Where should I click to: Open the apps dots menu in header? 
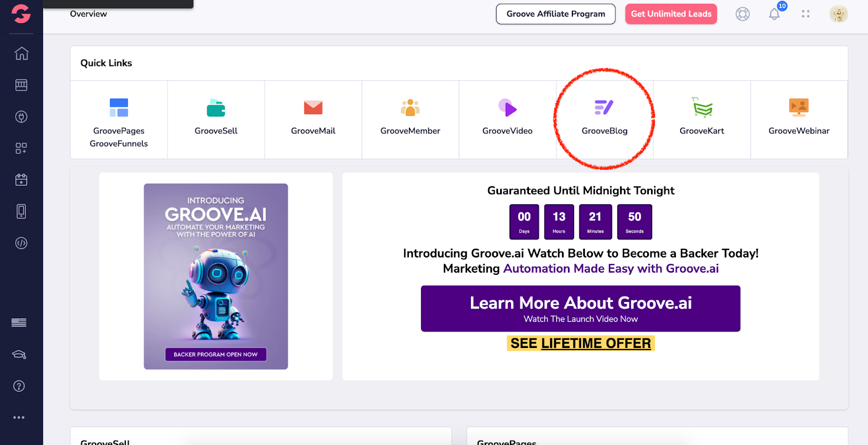click(x=806, y=14)
